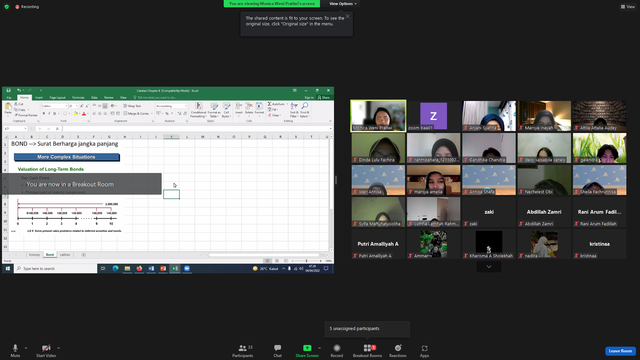This screenshot has height=360, width=640.
Task: Click in the Excel formula bar
Action: pos(197,129)
